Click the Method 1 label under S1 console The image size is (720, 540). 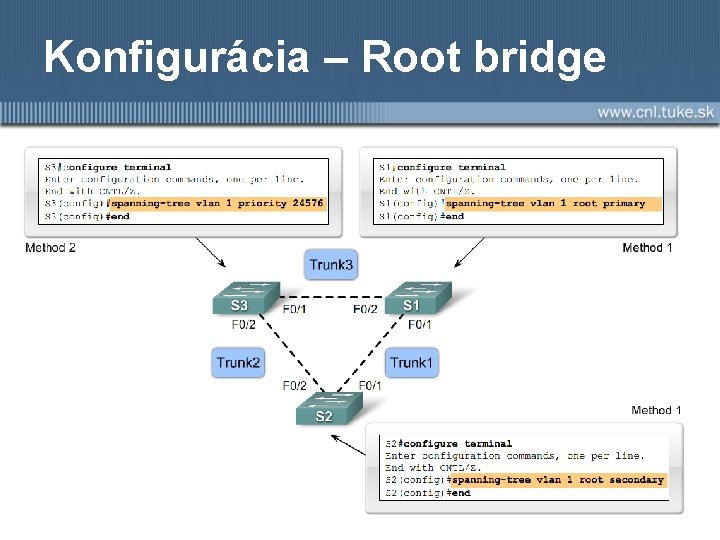click(x=647, y=248)
